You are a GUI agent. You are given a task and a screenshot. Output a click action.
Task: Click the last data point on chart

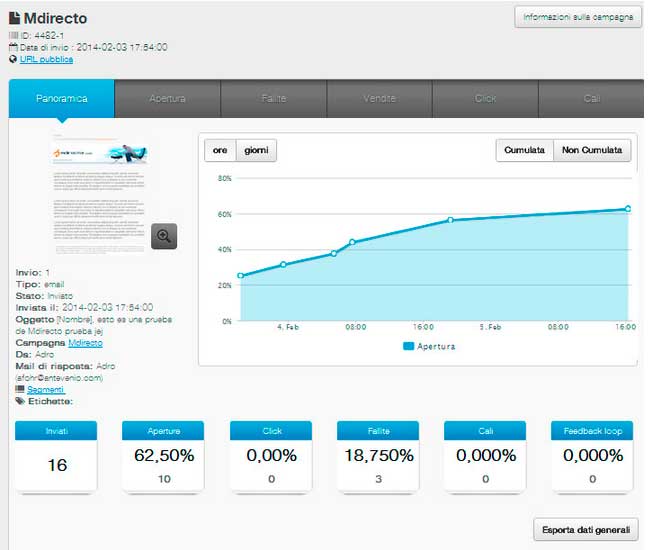click(628, 208)
